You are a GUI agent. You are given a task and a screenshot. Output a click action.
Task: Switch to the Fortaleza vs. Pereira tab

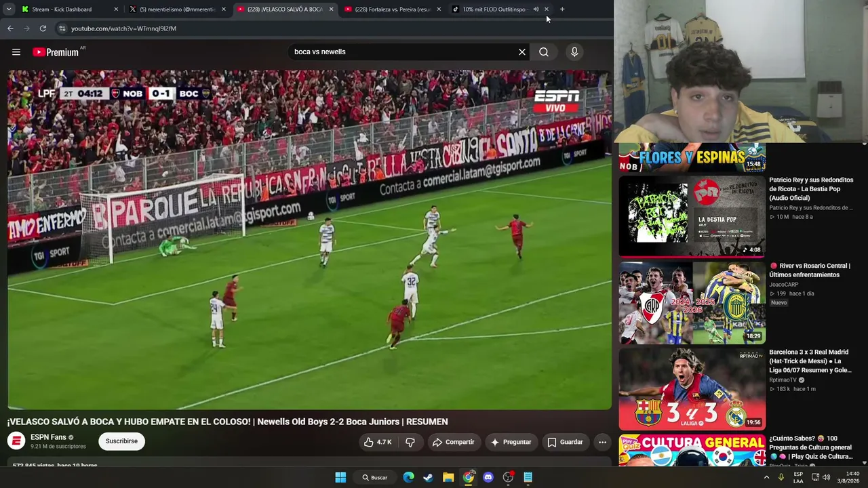click(x=392, y=9)
